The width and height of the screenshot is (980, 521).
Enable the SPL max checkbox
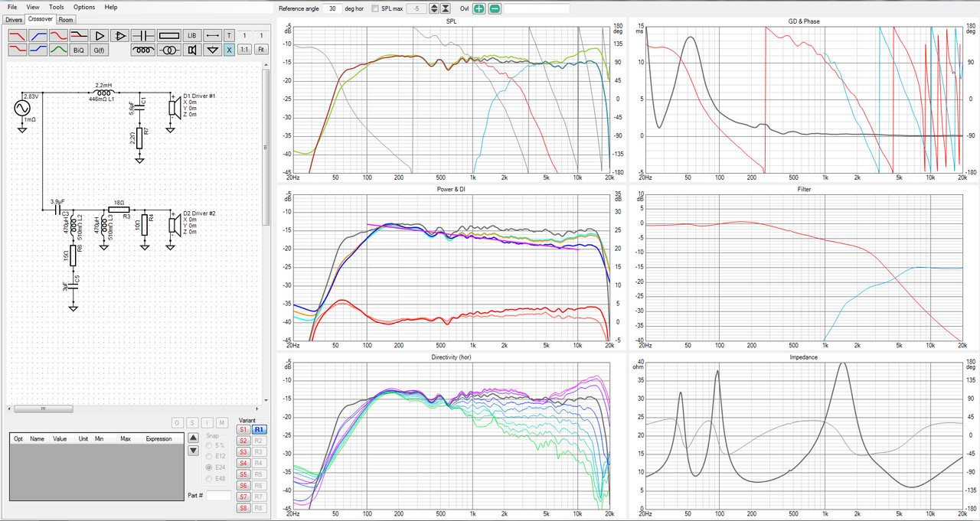point(375,8)
